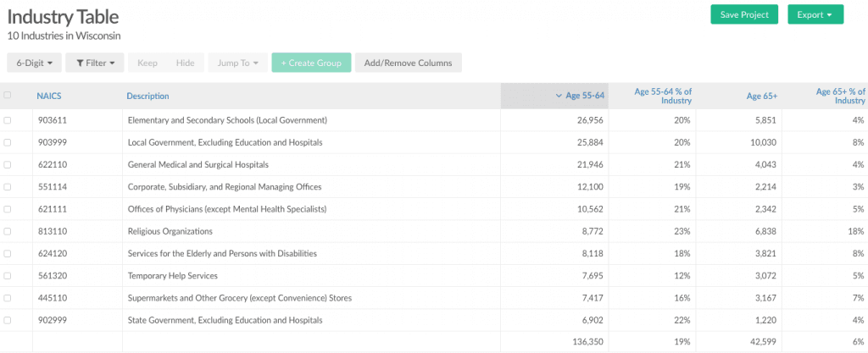Screen dimensions: 868x353
Task: Sort by the NAICS column header
Action: tap(49, 96)
